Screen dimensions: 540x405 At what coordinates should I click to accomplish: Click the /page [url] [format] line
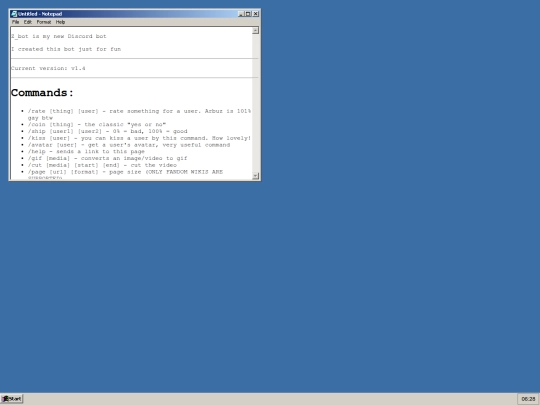[125, 172]
